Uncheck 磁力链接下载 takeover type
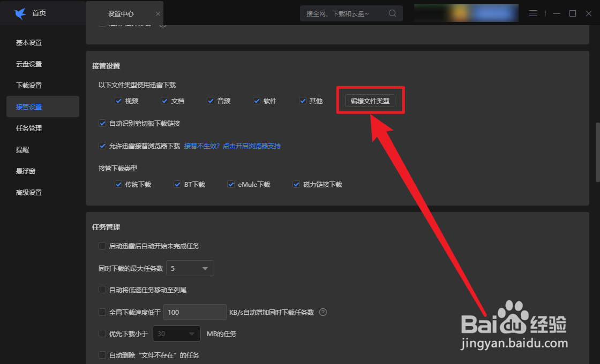This screenshot has width=600, height=364. pyautogui.click(x=296, y=184)
